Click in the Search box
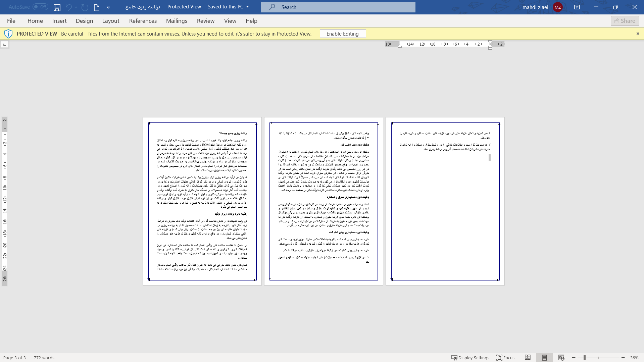 click(338, 7)
